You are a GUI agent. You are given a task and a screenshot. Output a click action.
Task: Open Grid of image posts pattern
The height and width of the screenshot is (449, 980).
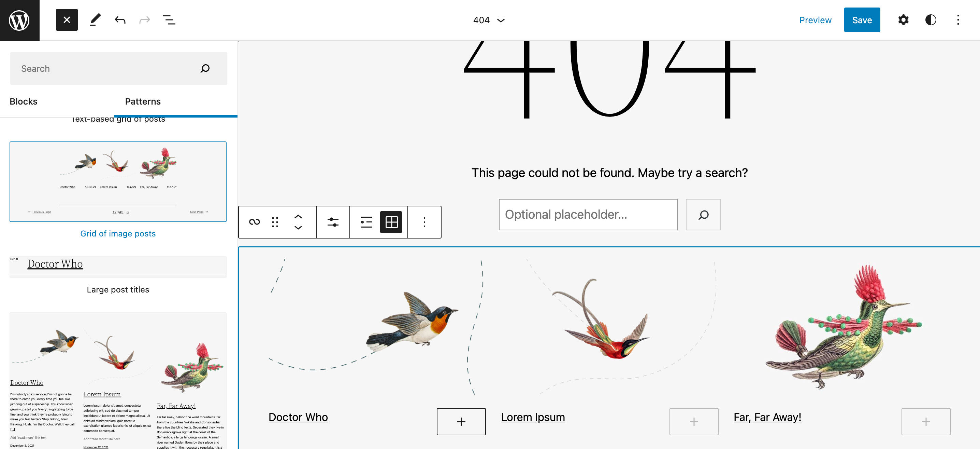pyautogui.click(x=118, y=233)
